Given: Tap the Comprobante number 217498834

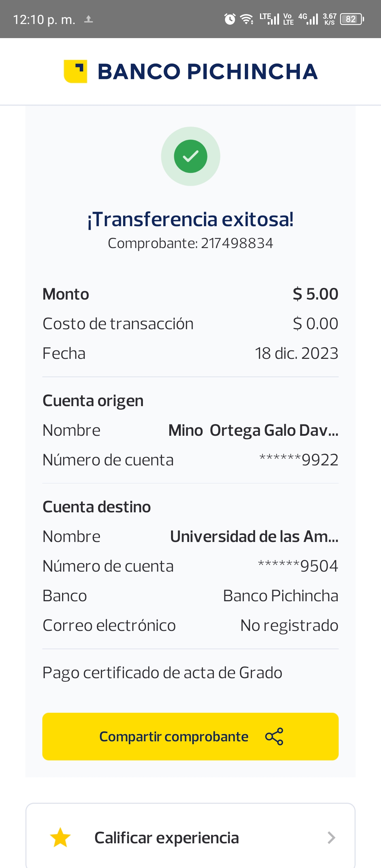Looking at the screenshot, I should coord(237,243).
